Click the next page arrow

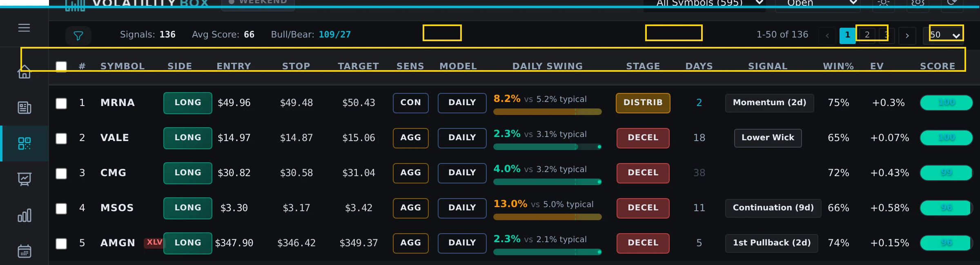point(907,35)
